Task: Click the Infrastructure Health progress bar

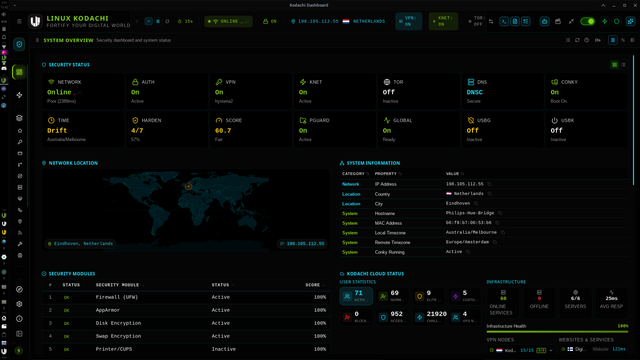Action: click(557, 332)
